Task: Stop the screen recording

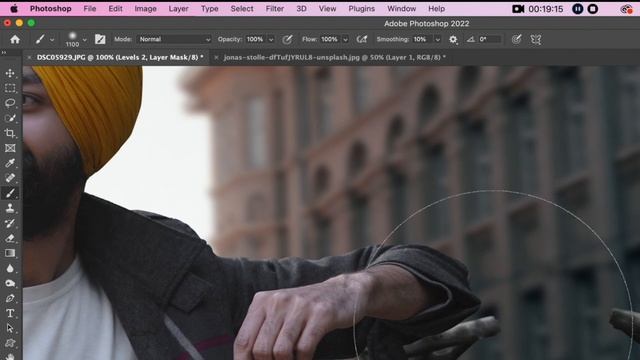Action: pos(593,9)
